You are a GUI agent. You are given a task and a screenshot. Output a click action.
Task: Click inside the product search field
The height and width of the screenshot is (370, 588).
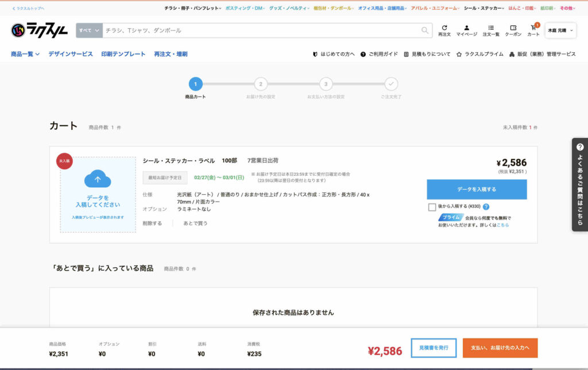coord(258,30)
